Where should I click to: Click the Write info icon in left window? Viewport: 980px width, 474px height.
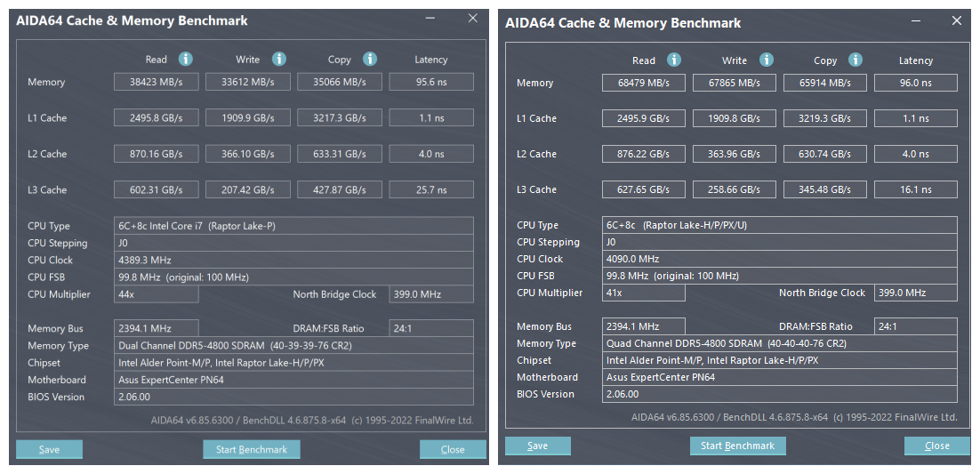coord(279,60)
